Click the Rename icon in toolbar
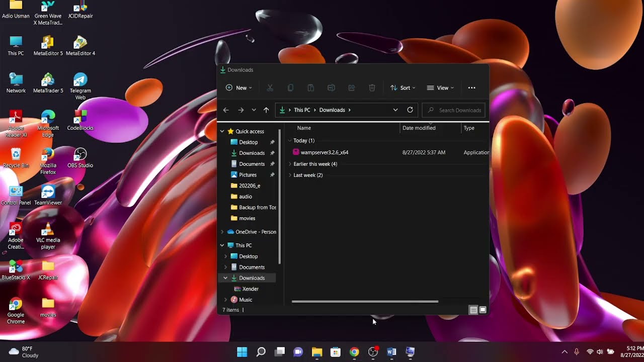 coord(331,87)
